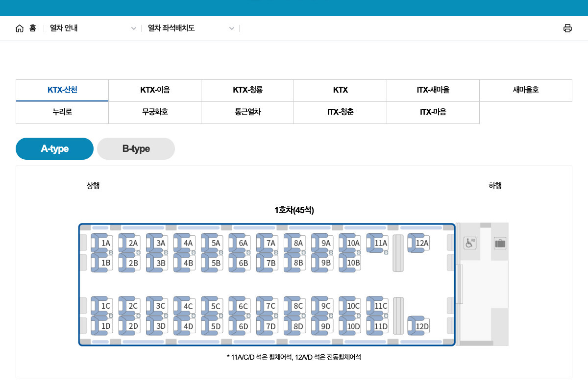Select seat 1A icon
Image resolution: width=588 pixels, height=392 pixels.
point(102,243)
